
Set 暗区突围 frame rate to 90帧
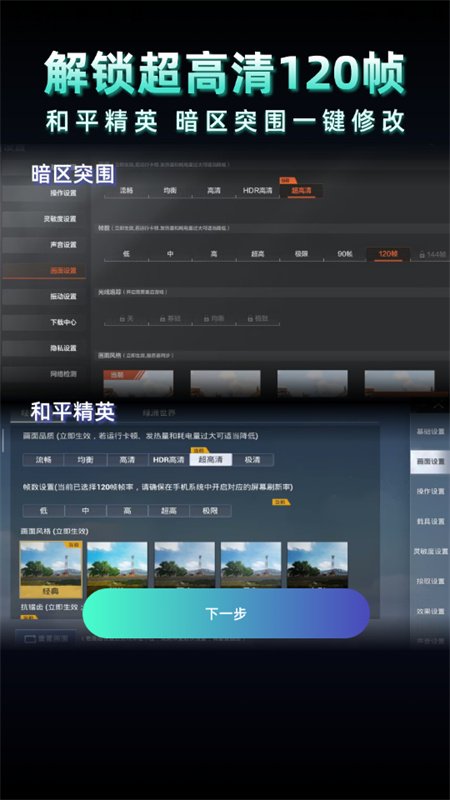coord(345,254)
